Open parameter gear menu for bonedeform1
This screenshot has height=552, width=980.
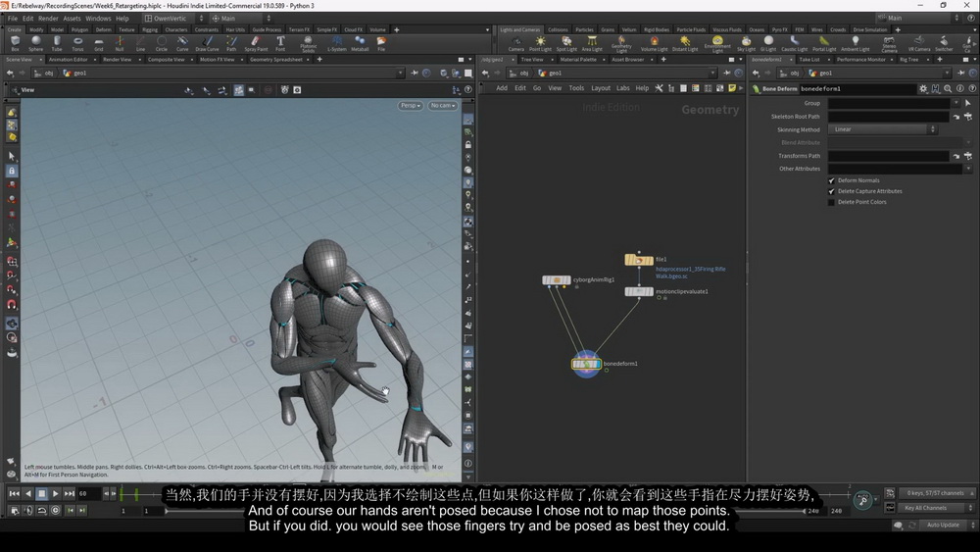923,89
